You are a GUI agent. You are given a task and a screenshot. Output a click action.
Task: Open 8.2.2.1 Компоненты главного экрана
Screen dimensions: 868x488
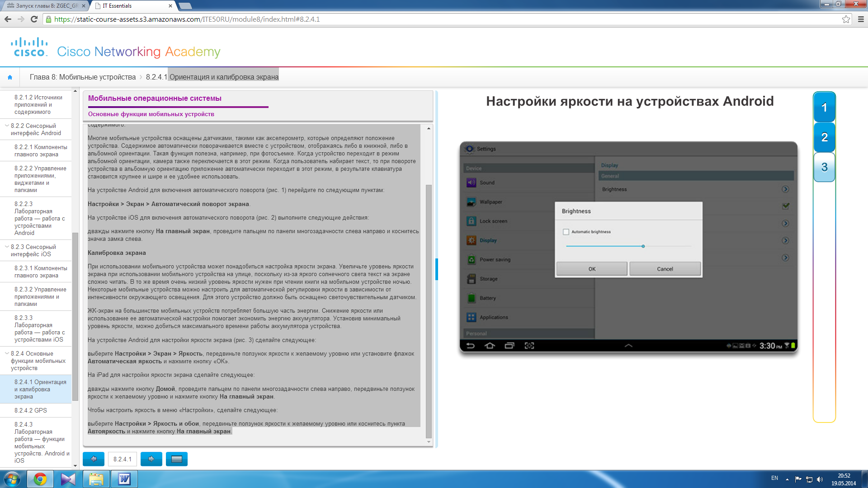point(36,151)
